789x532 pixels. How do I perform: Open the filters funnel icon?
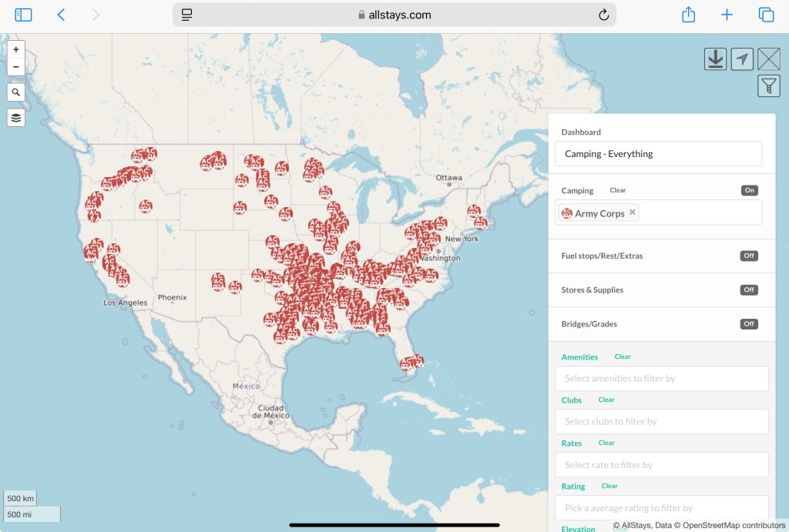769,85
